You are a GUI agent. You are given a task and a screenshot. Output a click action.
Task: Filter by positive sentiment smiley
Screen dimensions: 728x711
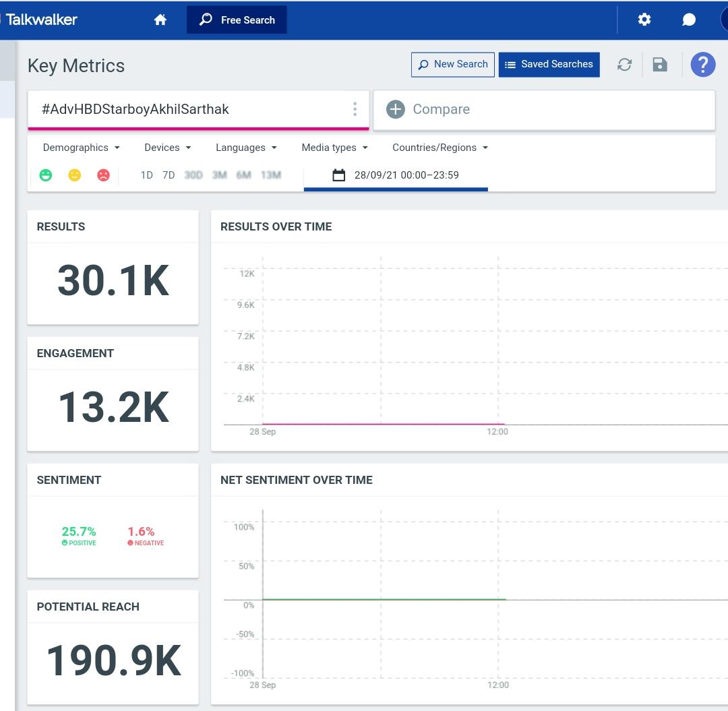pyautogui.click(x=46, y=175)
